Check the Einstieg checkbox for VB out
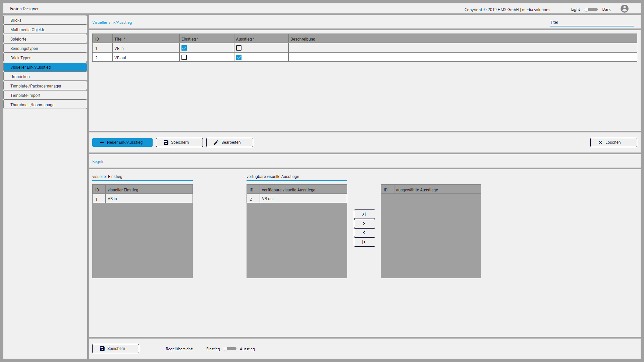Screen dimensions: 644x362 tap(184, 58)
